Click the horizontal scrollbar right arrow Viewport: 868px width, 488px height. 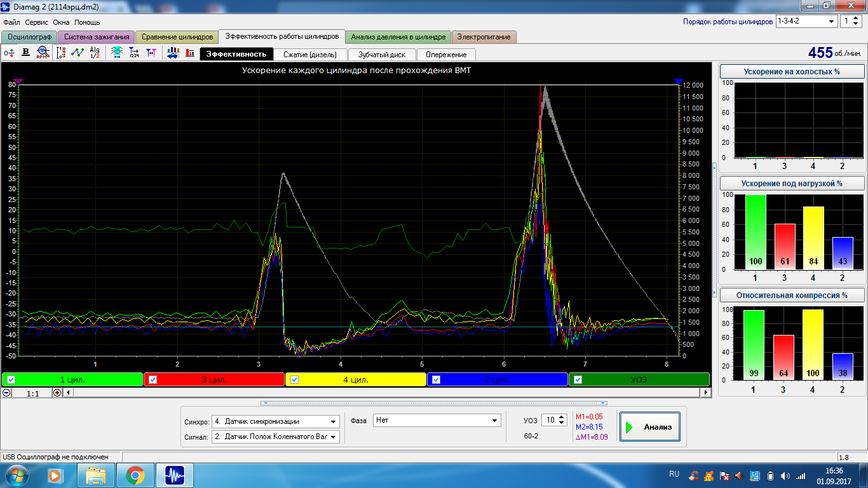pyautogui.click(x=705, y=393)
